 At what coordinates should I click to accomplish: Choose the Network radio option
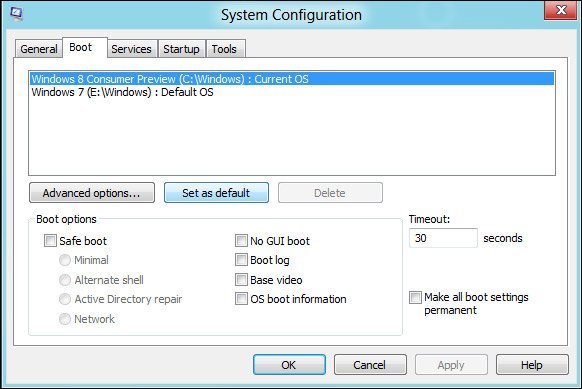click(65, 319)
